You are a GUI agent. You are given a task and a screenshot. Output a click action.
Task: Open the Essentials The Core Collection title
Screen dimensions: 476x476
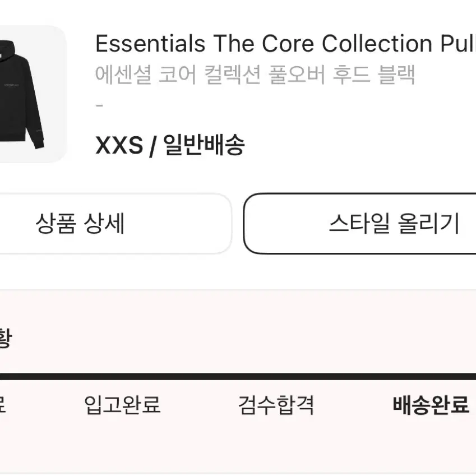pyautogui.click(x=285, y=43)
